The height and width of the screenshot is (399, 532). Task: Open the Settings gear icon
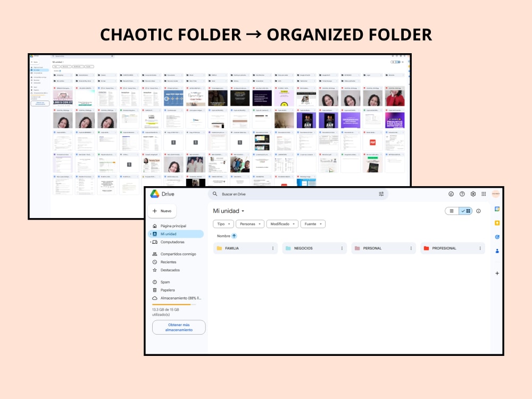pyautogui.click(x=473, y=194)
